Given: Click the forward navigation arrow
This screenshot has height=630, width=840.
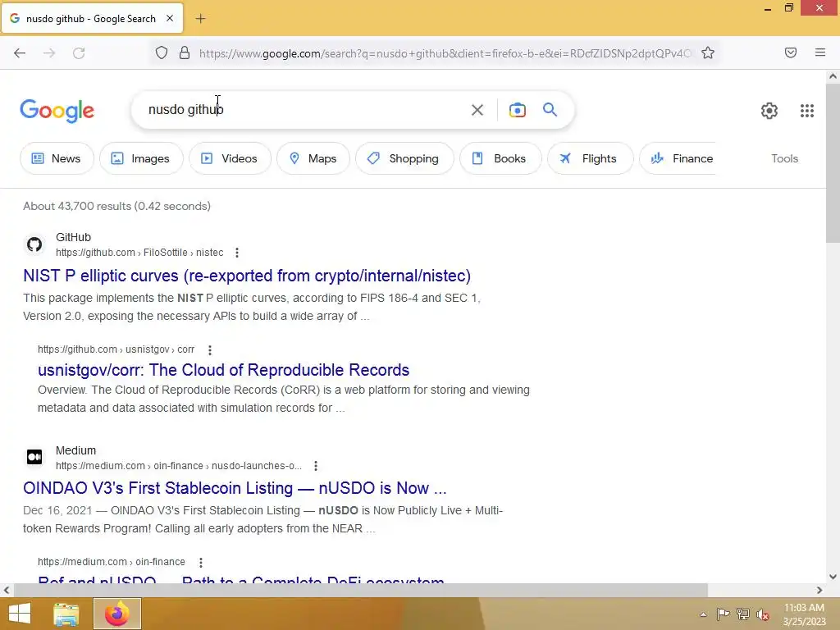Looking at the screenshot, I should (x=49, y=53).
